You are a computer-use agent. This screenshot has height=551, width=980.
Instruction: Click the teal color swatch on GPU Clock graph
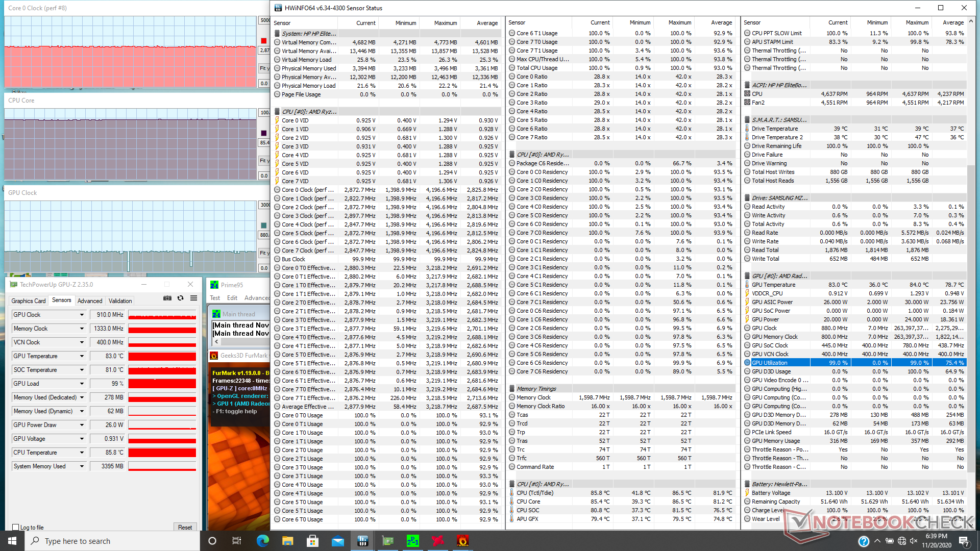coord(263,226)
